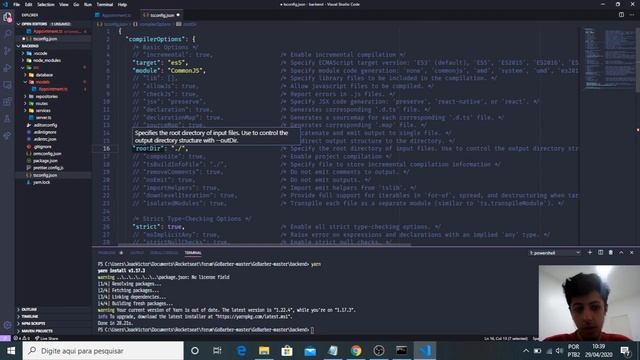Image resolution: width=640 pixels, height=360 pixels.
Task: Open the Terminal menu
Action: pos(105,4)
